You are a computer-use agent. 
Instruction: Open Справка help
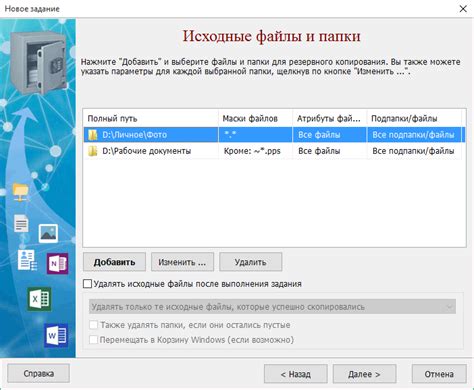point(39,373)
